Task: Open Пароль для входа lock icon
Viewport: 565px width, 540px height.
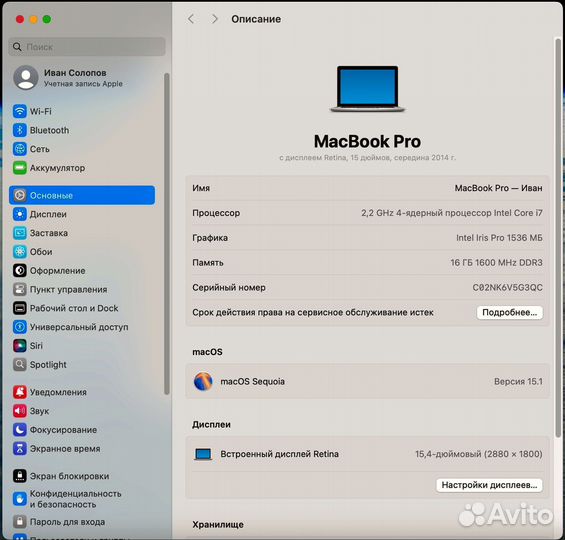Action: (x=20, y=522)
